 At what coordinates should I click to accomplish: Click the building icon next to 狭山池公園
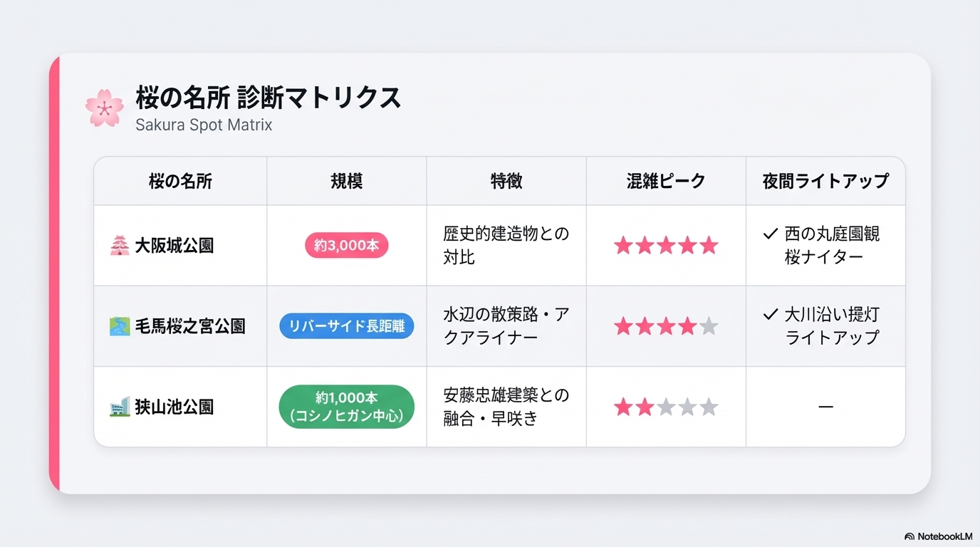pyautogui.click(x=119, y=407)
